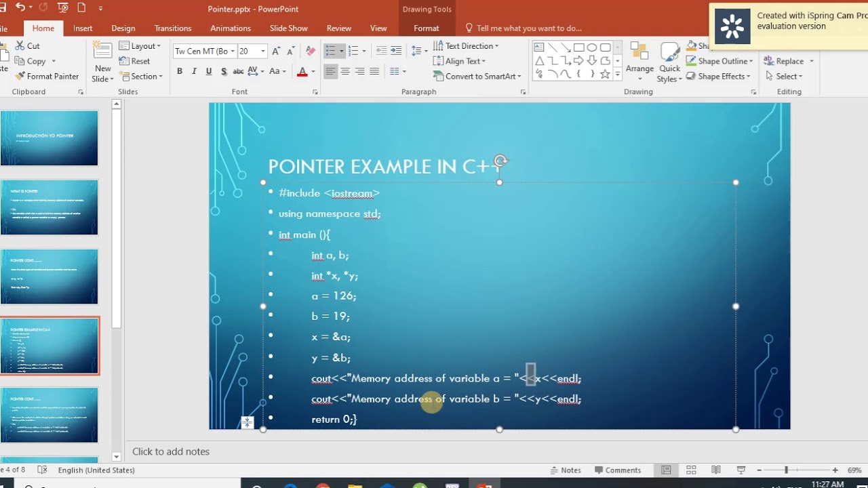868x488 pixels.
Task: Zoom in with plus button
Action: coord(835,470)
